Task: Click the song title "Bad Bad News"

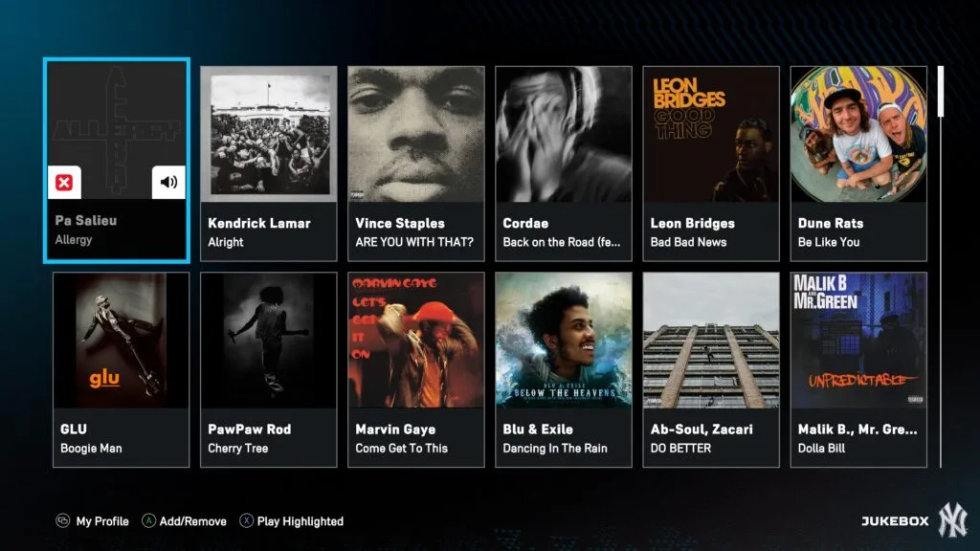Action: point(689,242)
